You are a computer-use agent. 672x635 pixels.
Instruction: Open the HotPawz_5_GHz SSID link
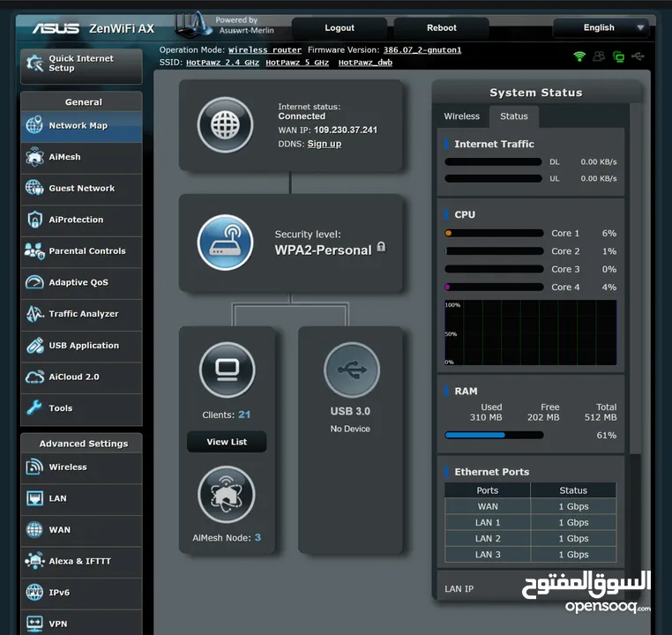[297, 63]
